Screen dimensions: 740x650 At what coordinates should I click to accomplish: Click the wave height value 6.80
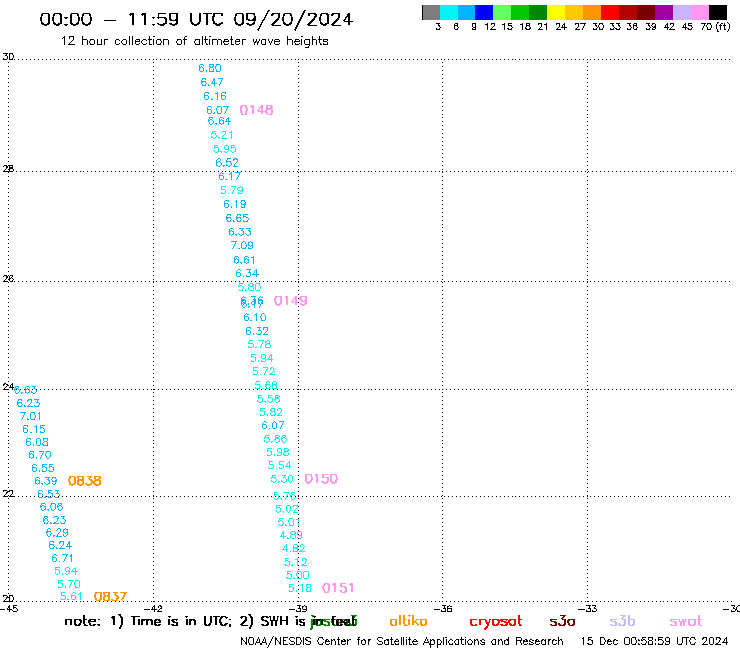[210, 68]
